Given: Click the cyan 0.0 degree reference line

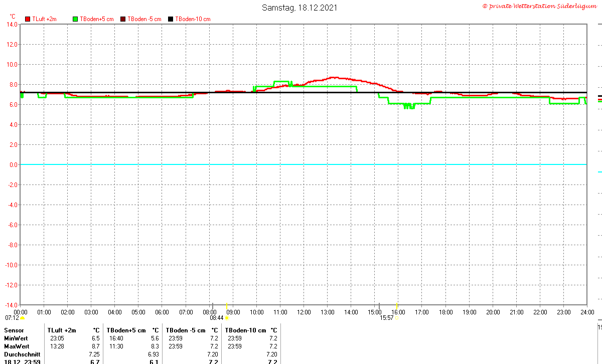Looking at the screenshot, I should pyautogui.click(x=303, y=164).
